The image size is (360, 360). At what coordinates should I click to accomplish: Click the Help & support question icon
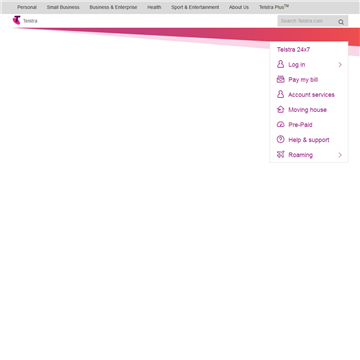[x=280, y=139]
